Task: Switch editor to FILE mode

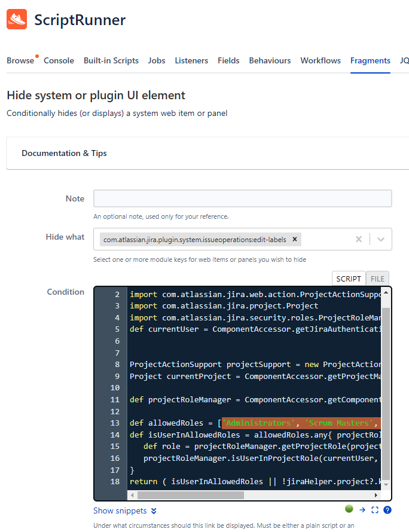Action: click(x=377, y=279)
